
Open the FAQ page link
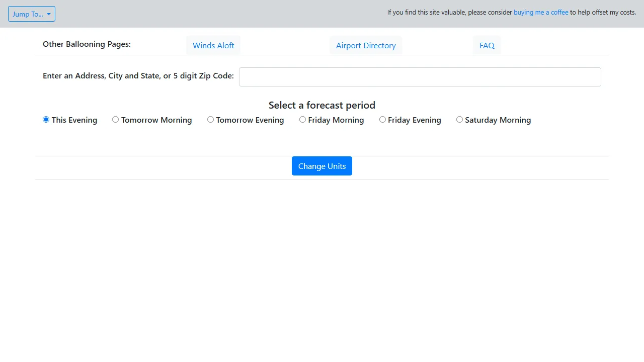[x=487, y=45]
